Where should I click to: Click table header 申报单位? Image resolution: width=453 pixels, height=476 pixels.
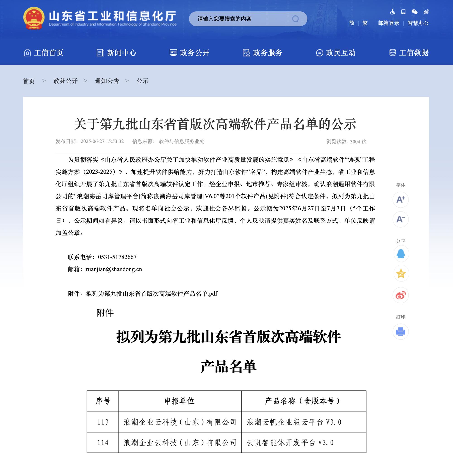pyautogui.click(x=180, y=401)
